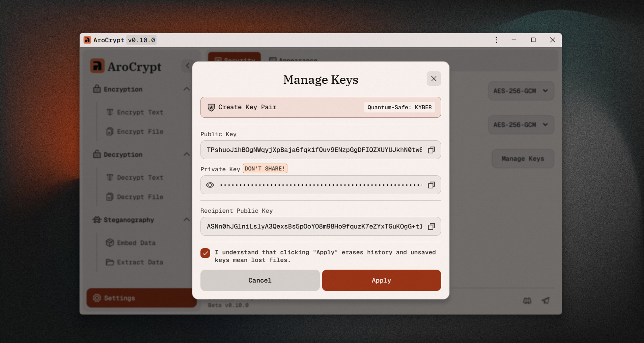Open the first AES-256-GCM dropdown
Screen dimensions: 644x343
tap(521, 91)
